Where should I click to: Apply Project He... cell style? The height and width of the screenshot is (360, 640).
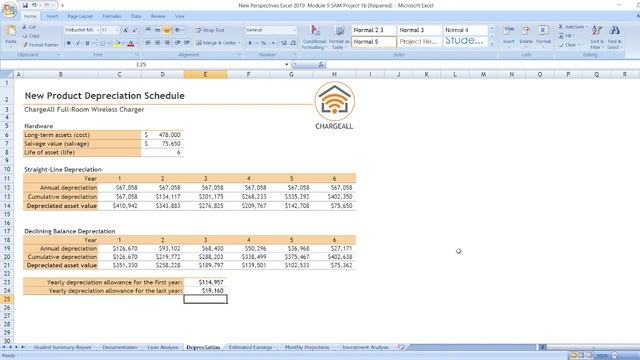(x=419, y=42)
